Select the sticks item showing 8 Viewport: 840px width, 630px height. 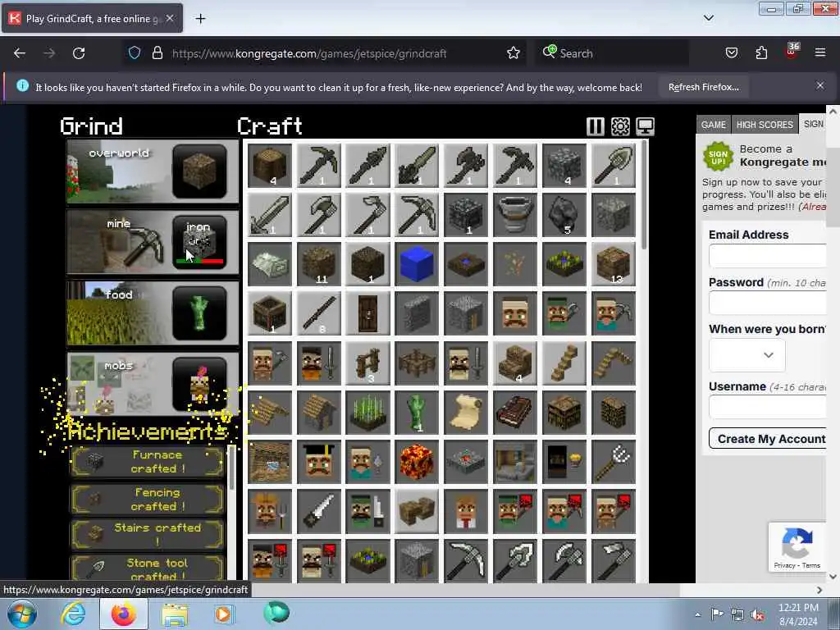(x=319, y=313)
